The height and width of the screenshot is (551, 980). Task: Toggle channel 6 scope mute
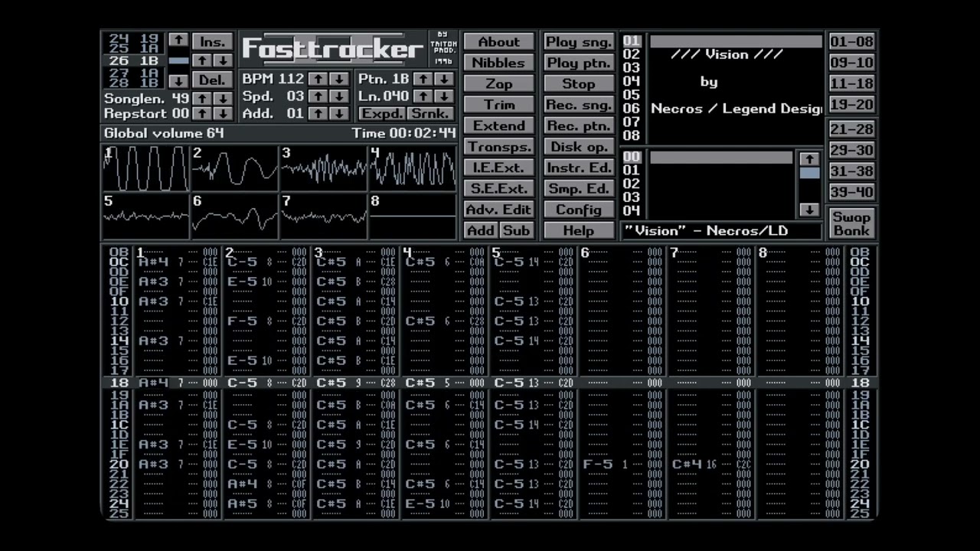234,217
